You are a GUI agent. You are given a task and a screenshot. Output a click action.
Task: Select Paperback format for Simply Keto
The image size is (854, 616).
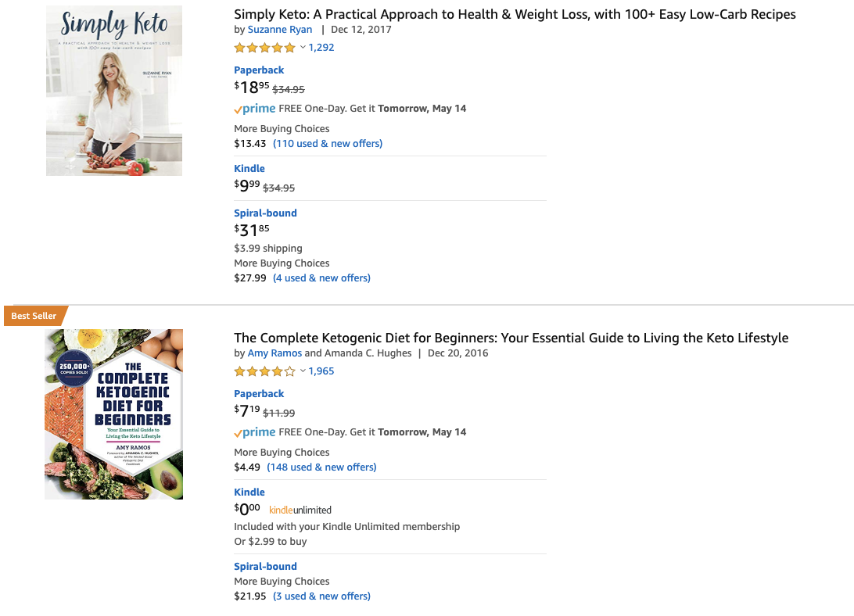click(x=259, y=70)
